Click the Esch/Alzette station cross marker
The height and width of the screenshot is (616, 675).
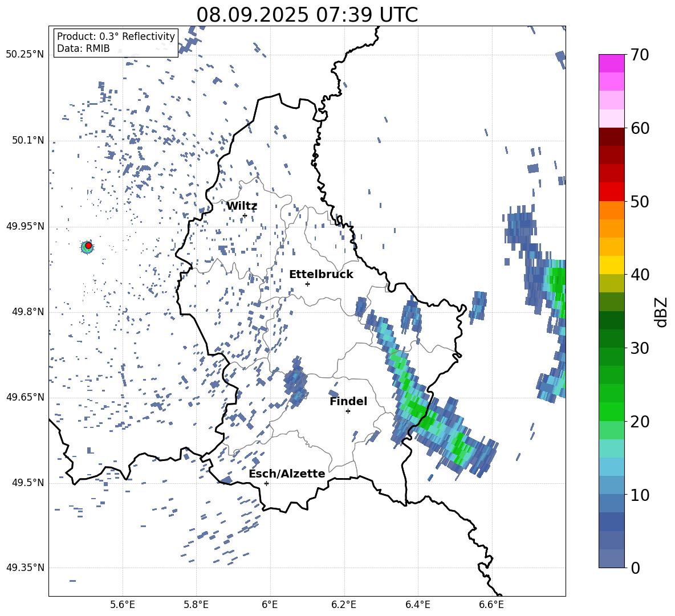pyautogui.click(x=266, y=483)
